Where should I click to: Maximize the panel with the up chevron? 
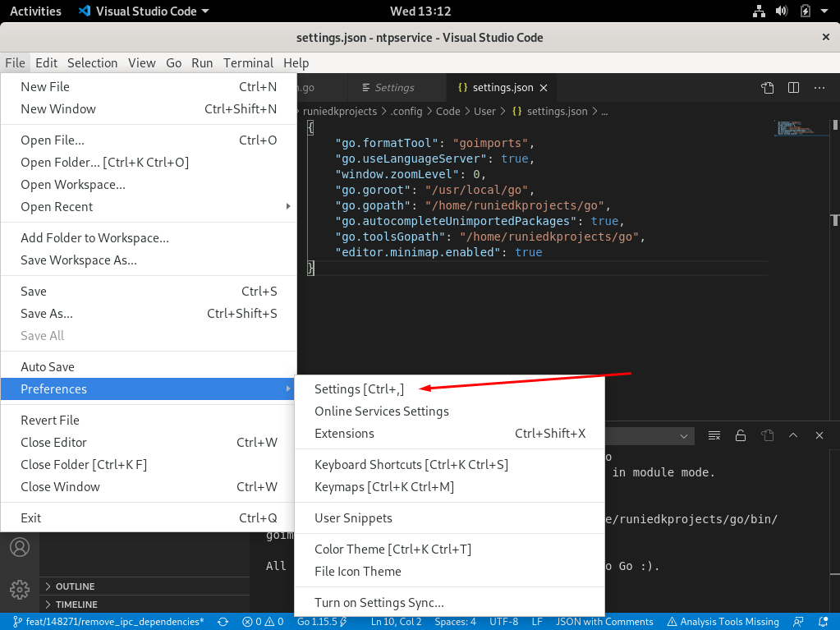tap(793, 435)
